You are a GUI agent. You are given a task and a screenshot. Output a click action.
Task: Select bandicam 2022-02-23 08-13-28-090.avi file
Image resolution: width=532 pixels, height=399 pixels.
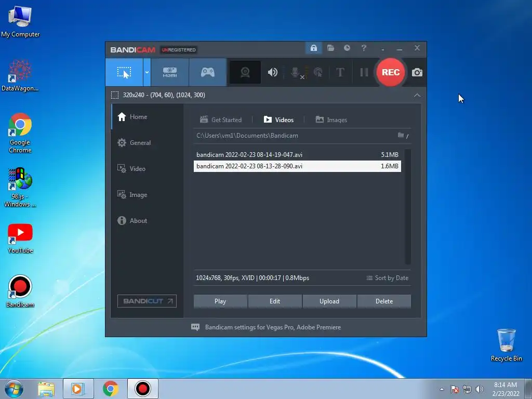coord(297,166)
